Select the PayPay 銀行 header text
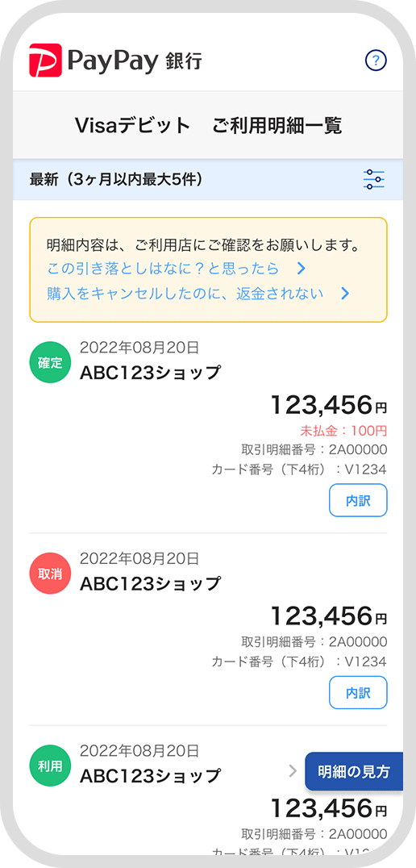 pyautogui.click(x=135, y=61)
